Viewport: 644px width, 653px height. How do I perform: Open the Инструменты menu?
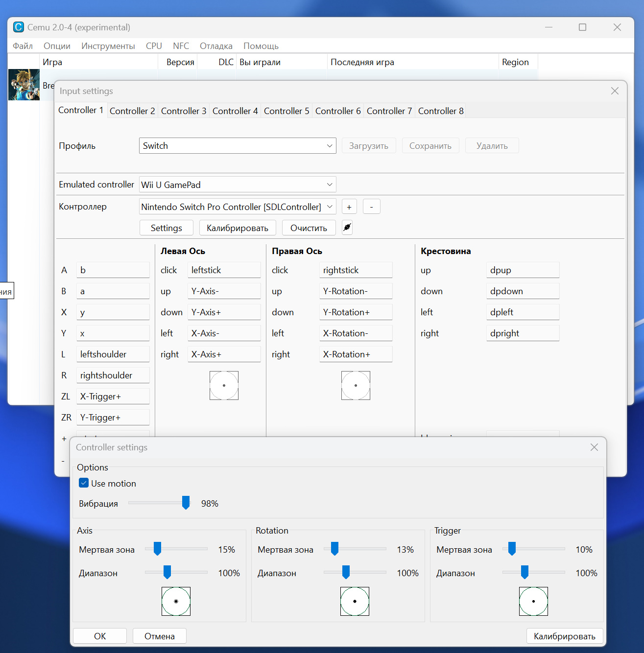pos(108,46)
